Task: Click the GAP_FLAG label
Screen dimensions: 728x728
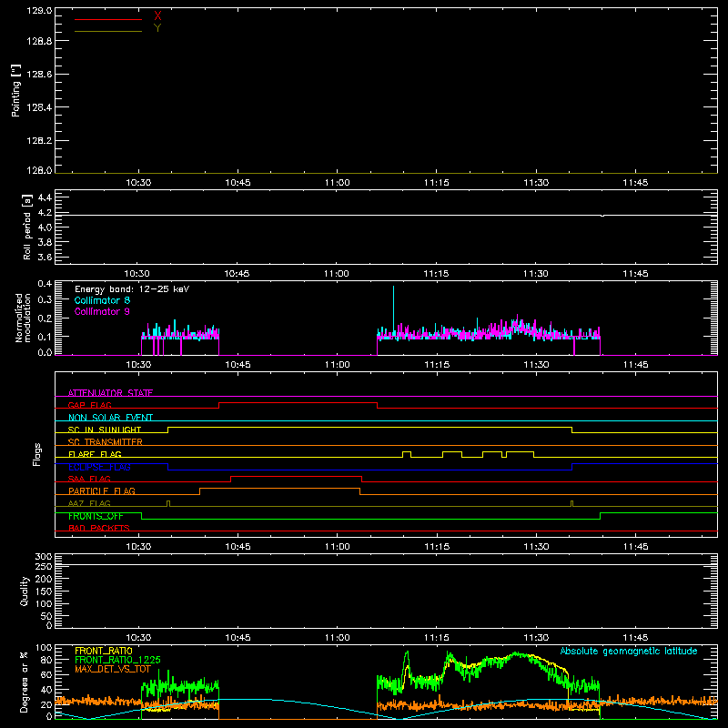Action: coord(89,405)
